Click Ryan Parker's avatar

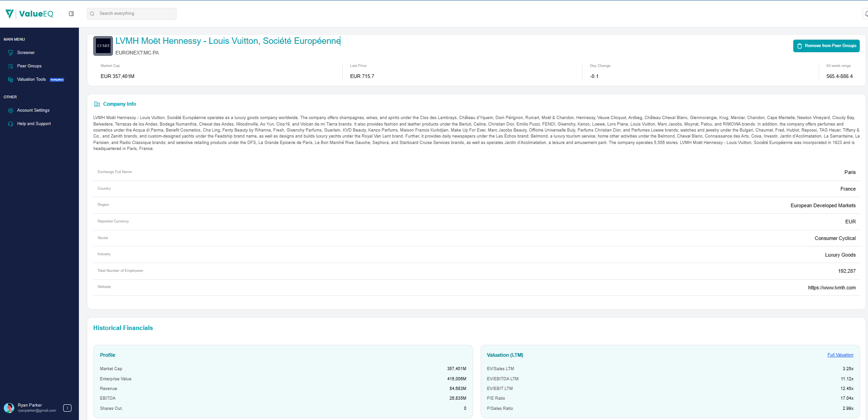pyautogui.click(x=9, y=408)
